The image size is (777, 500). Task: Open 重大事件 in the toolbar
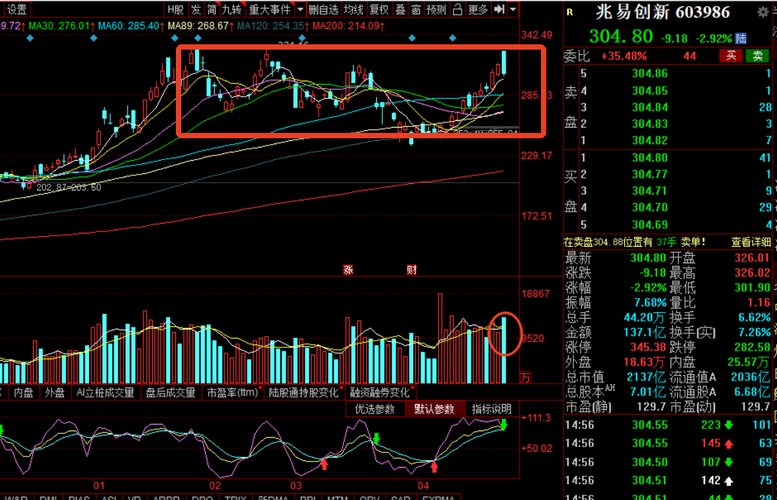270,9
